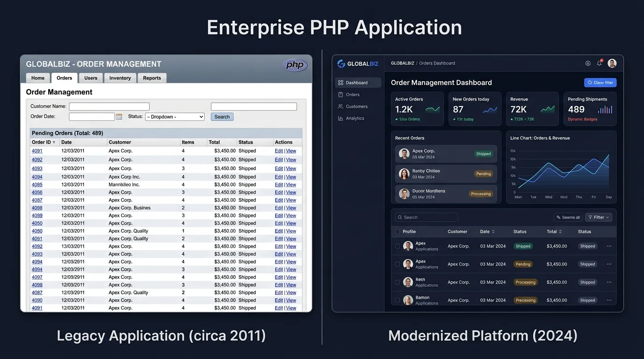Open order link 4090

37,300
